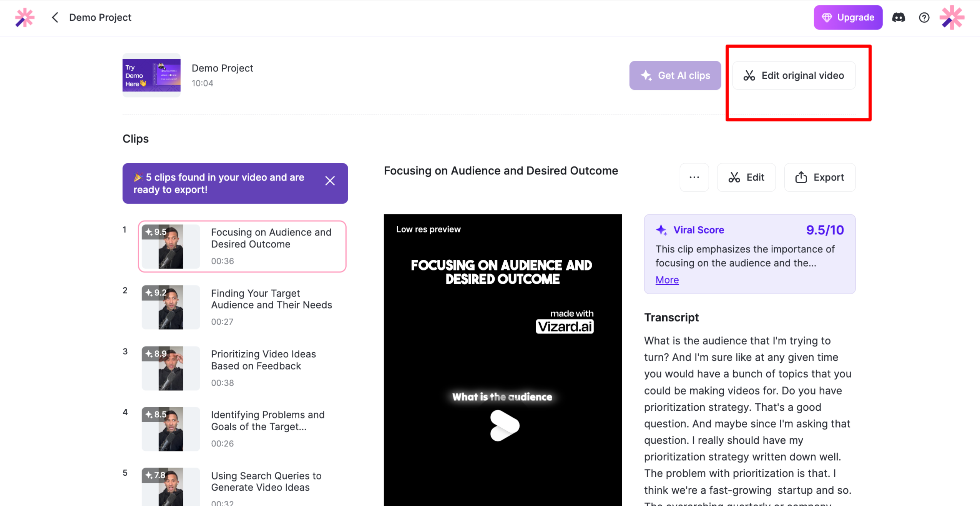980x506 pixels.
Task: Select clip thumbnail scored 7.8
Action: coord(171,487)
